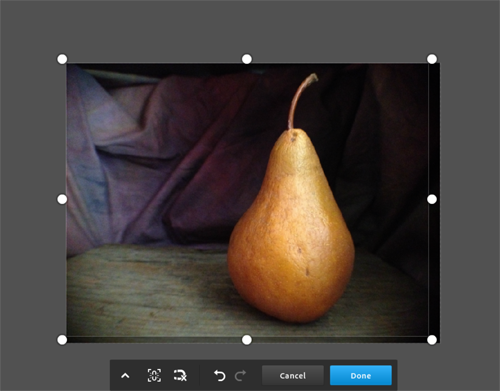Select the top-right crop handle
Screen dimensions: 500x391
point(432,59)
